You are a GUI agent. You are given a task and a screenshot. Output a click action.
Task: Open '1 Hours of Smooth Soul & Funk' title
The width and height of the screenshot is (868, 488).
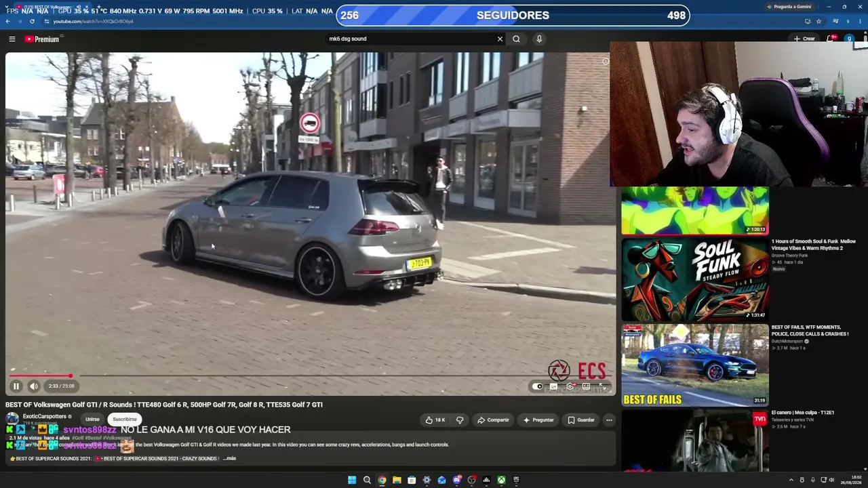(813, 245)
